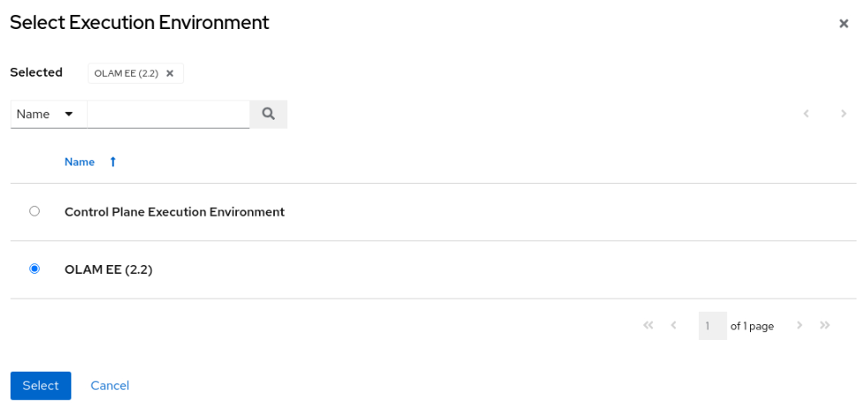Go to last page double-chevron icon
This screenshot has width=868, height=413.
[x=825, y=326]
